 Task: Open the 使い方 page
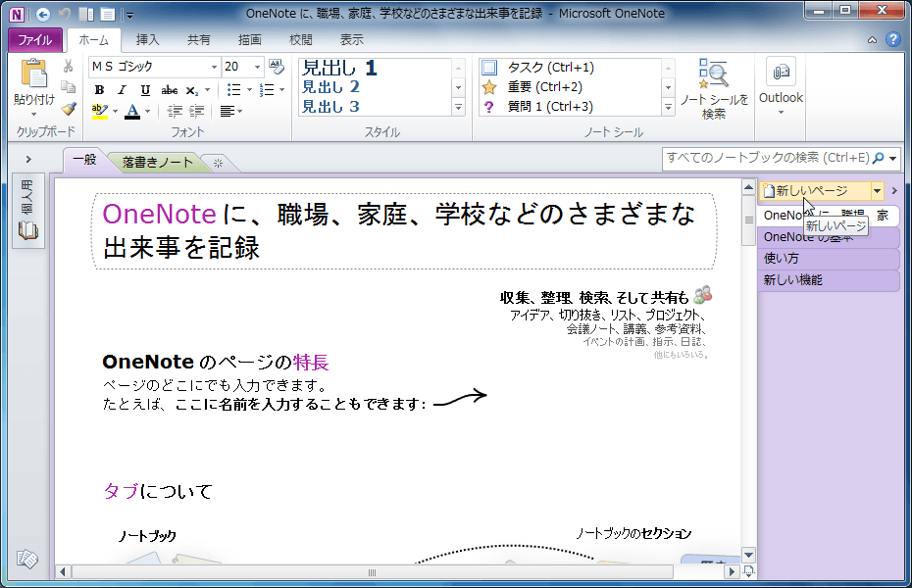point(829,259)
